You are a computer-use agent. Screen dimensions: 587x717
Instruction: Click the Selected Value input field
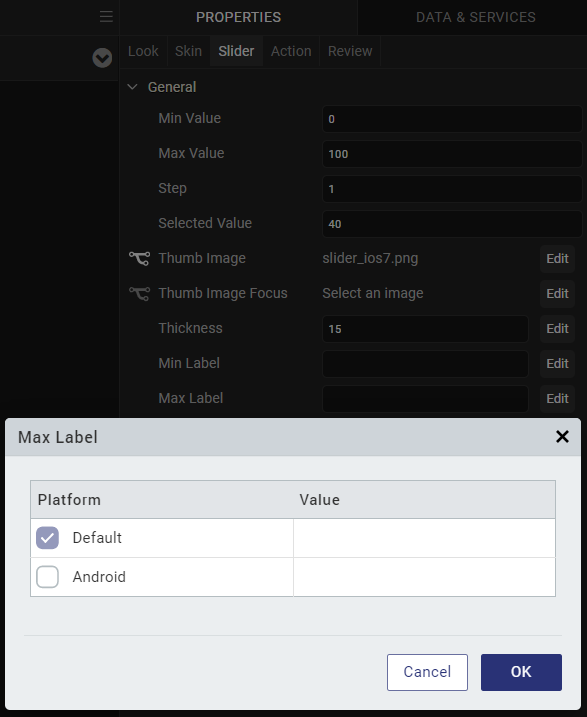[452, 224]
